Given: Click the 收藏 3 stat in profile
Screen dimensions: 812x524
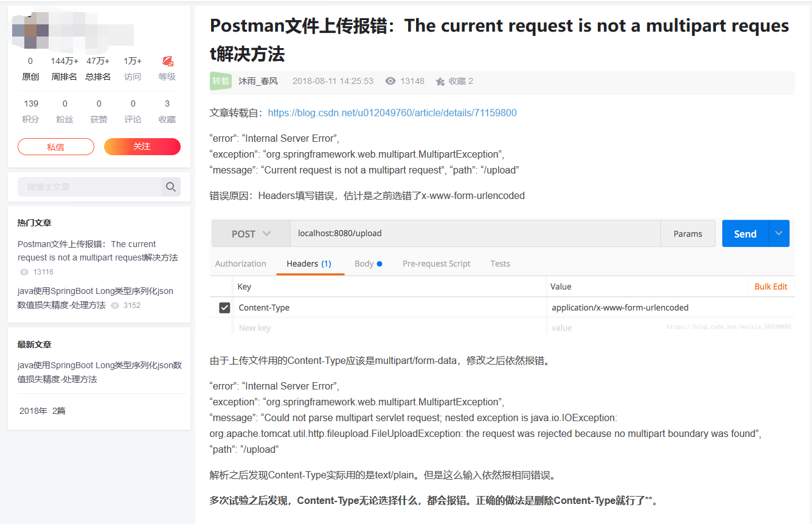Looking at the screenshot, I should click(167, 111).
